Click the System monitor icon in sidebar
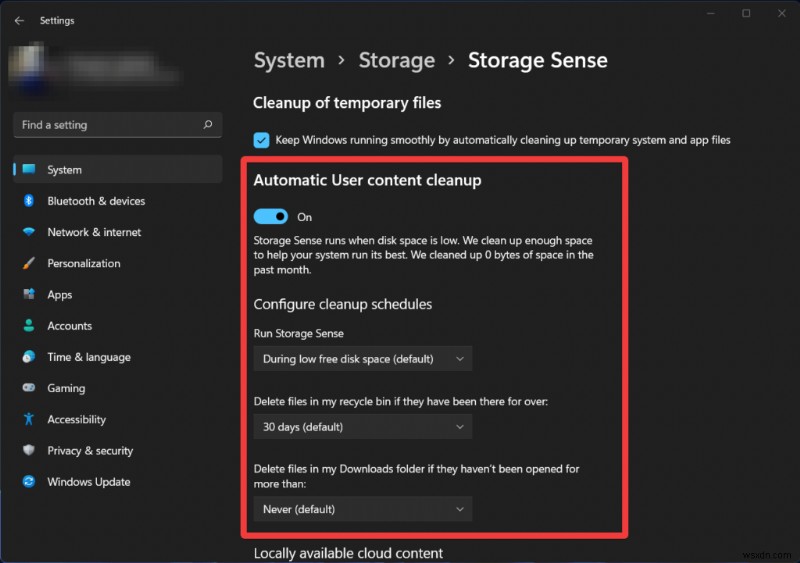Screen dimensions: 800x563 point(29,169)
